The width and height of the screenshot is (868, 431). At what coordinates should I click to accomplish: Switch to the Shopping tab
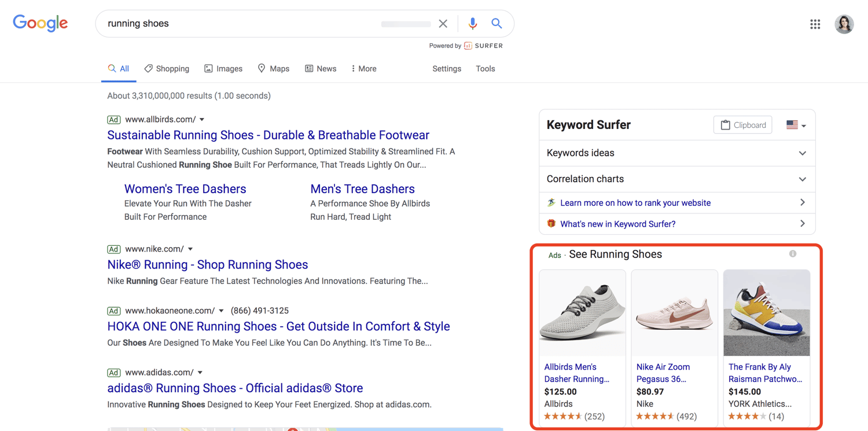coord(167,68)
